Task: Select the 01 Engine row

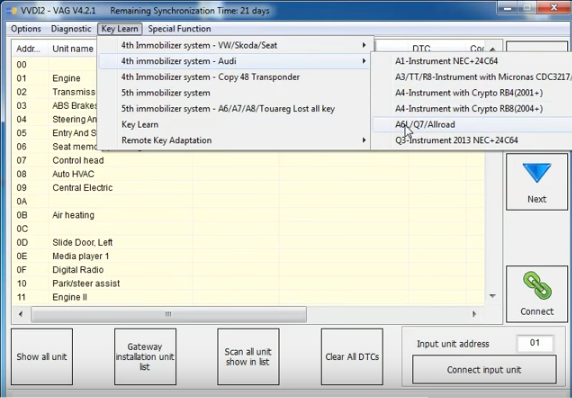Action: (x=55, y=78)
